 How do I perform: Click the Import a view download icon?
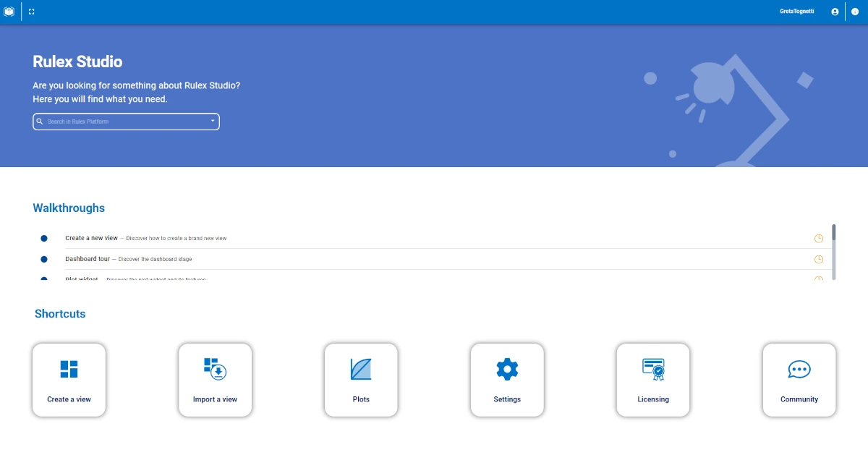[x=215, y=369]
